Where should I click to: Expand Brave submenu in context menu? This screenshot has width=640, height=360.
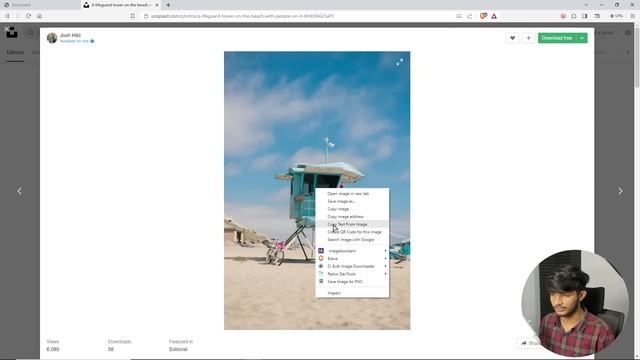tap(352, 259)
